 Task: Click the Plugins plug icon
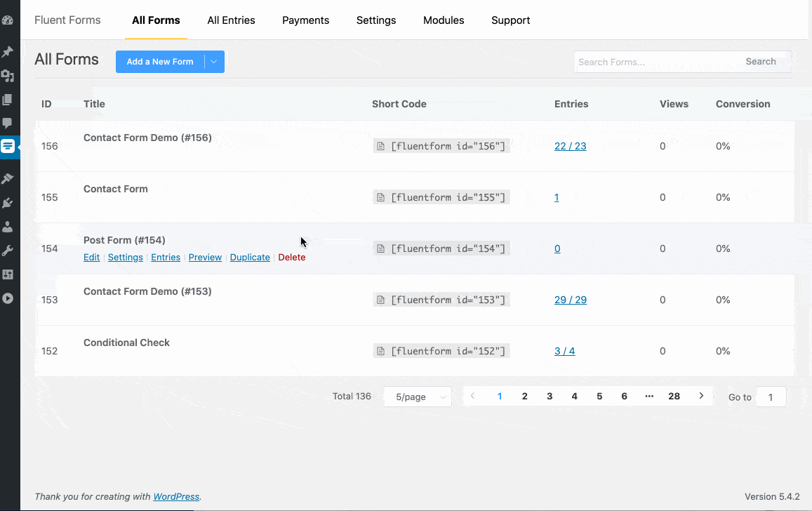8,203
